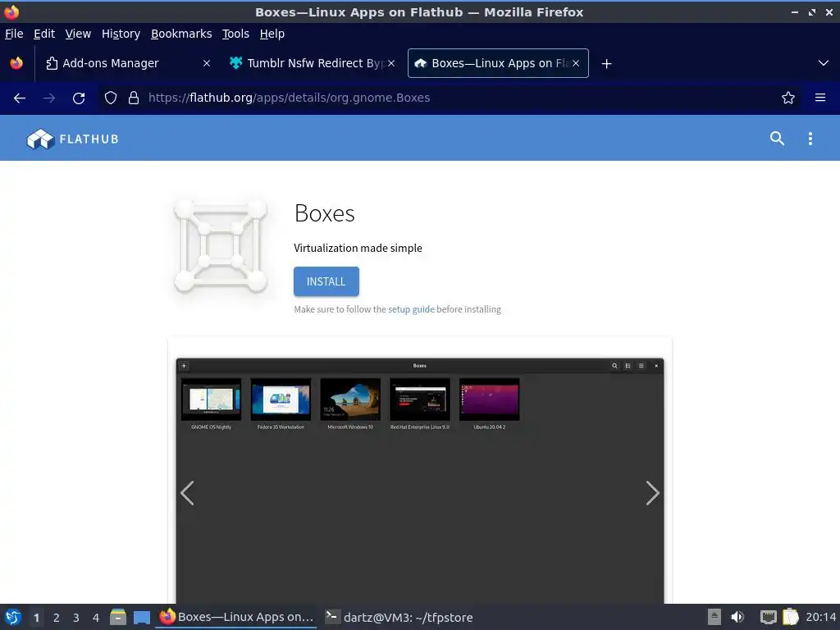840x630 pixels.
Task: Switch to workspace 3
Action: coord(76,618)
